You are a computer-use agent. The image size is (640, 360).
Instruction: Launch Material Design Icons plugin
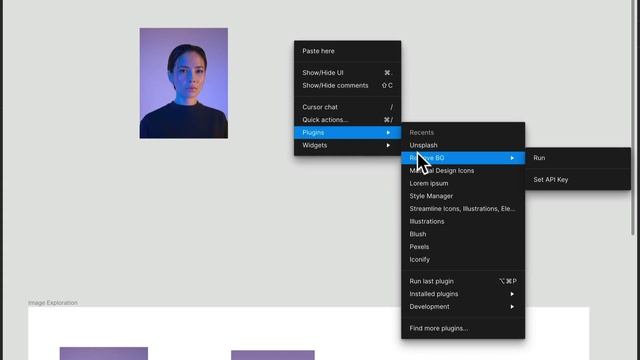[463, 171]
